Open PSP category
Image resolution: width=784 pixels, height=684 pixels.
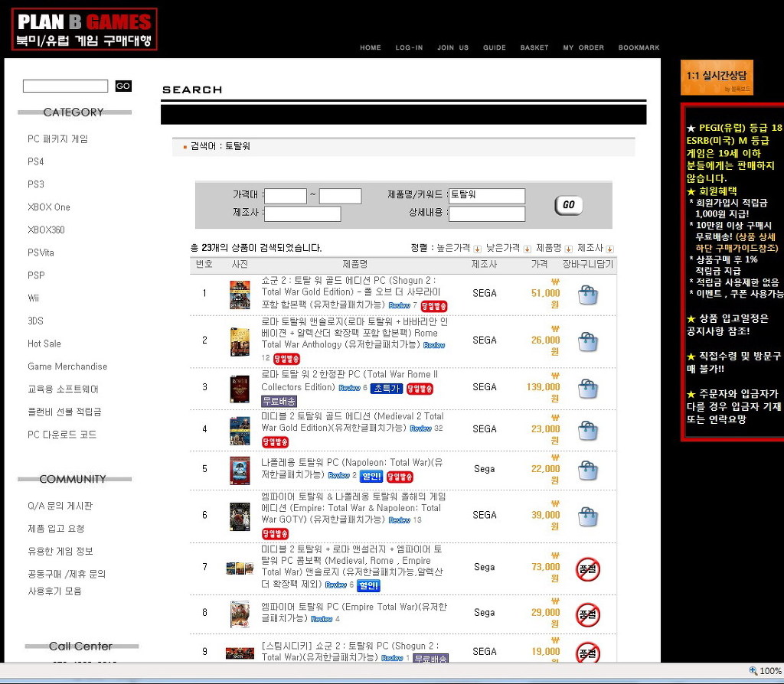coord(36,275)
